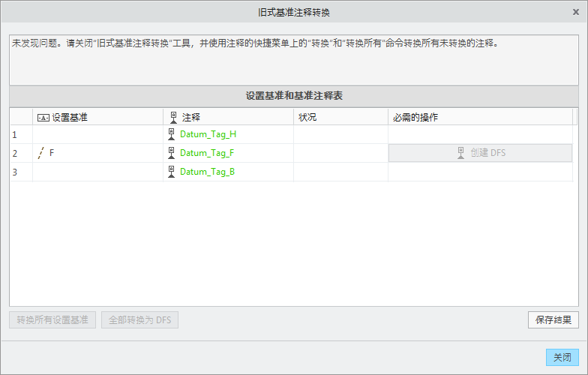The width and height of the screenshot is (588, 375).
Task: Select the Datum_Tag_F annotation
Action: coord(207,153)
